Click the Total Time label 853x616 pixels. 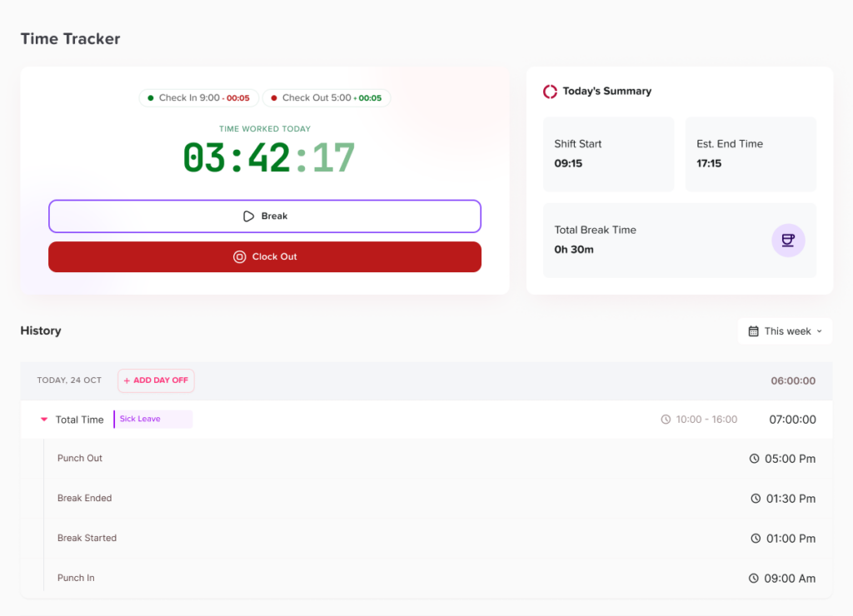click(x=79, y=420)
